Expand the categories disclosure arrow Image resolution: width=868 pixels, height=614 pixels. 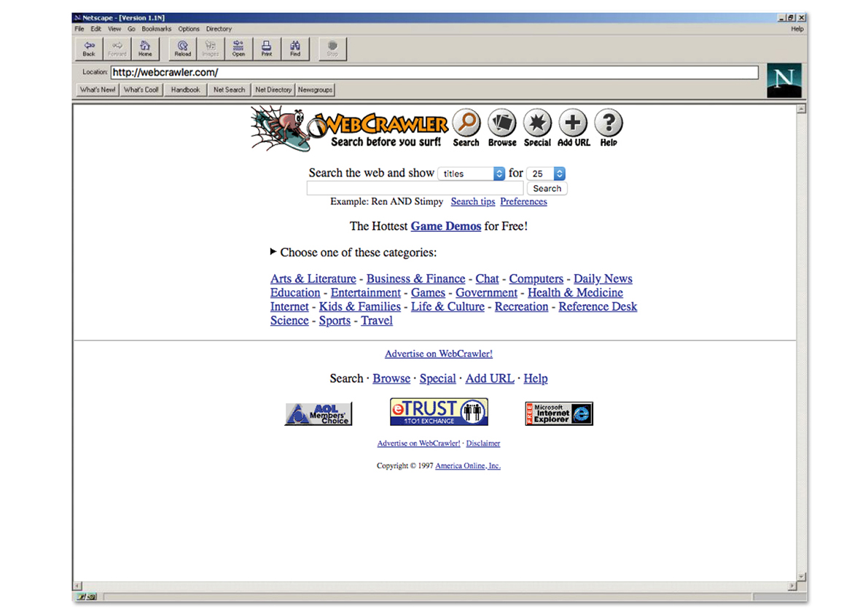(273, 252)
